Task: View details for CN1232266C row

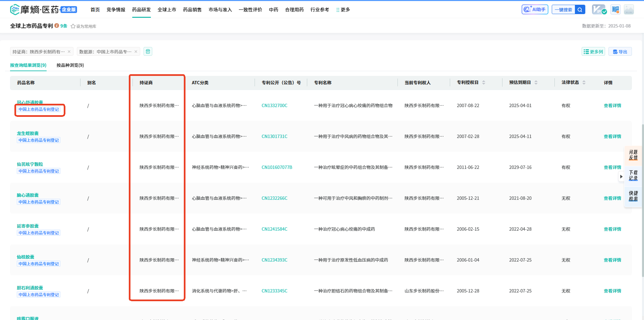Action: click(612, 198)
